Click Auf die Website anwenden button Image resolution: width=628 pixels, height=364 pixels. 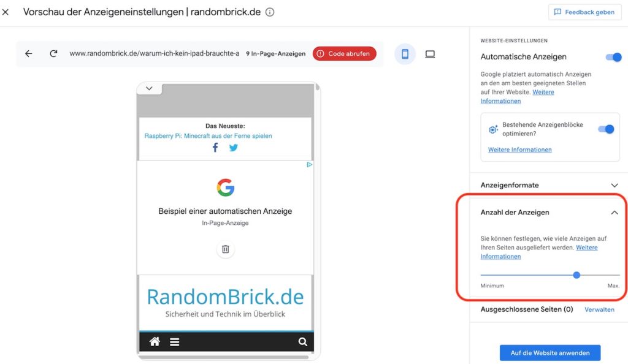point(550,353)
